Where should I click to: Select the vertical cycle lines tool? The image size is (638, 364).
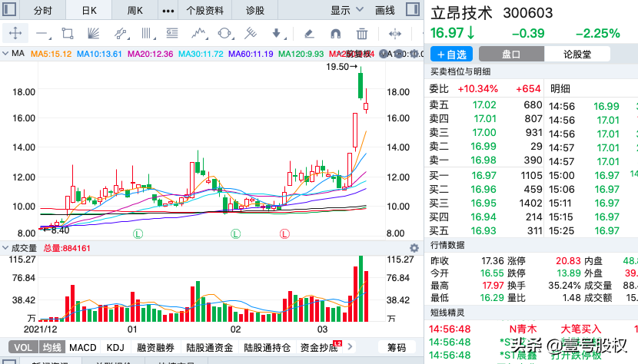click(x=146, y=33)
